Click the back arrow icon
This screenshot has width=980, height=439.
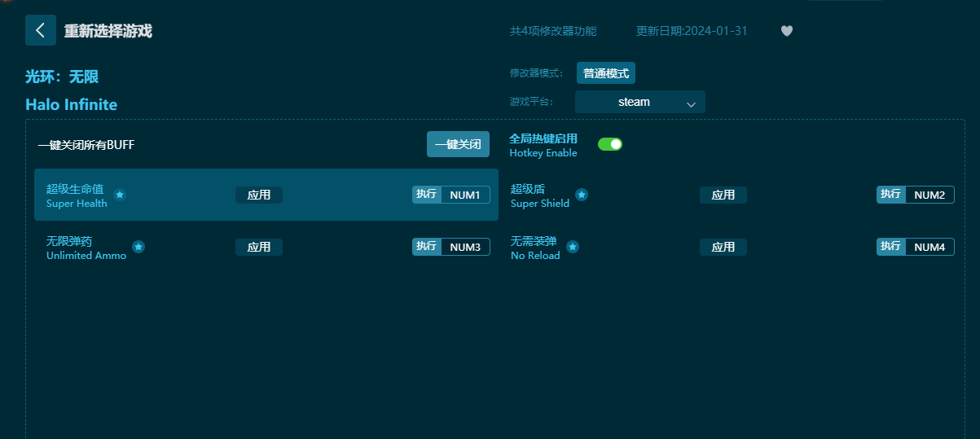pos(41,30)
